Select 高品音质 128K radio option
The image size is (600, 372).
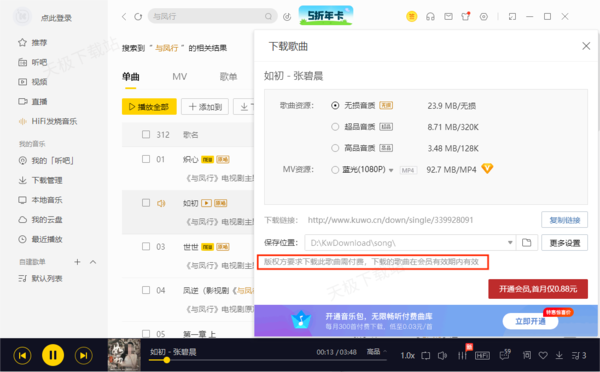(x=335, y=148)
